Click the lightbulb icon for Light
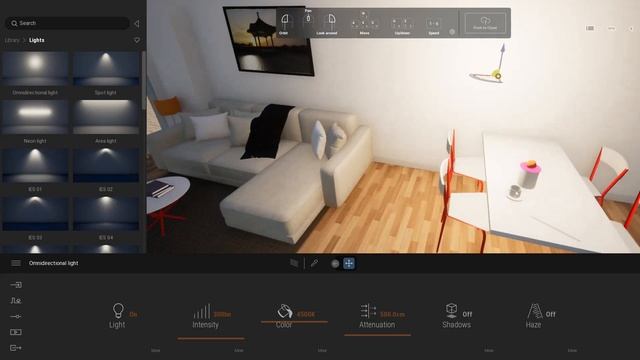This screenshot has height=360, width=640. 118,311
